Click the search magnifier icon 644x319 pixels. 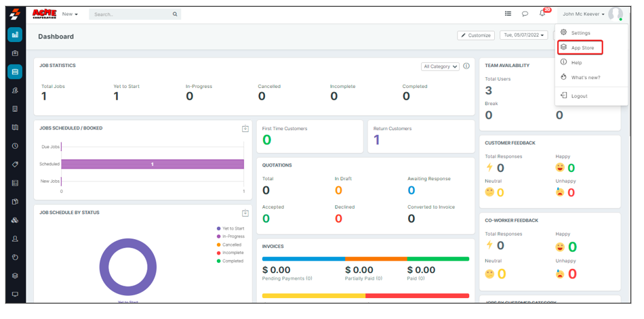click(175, 14)
